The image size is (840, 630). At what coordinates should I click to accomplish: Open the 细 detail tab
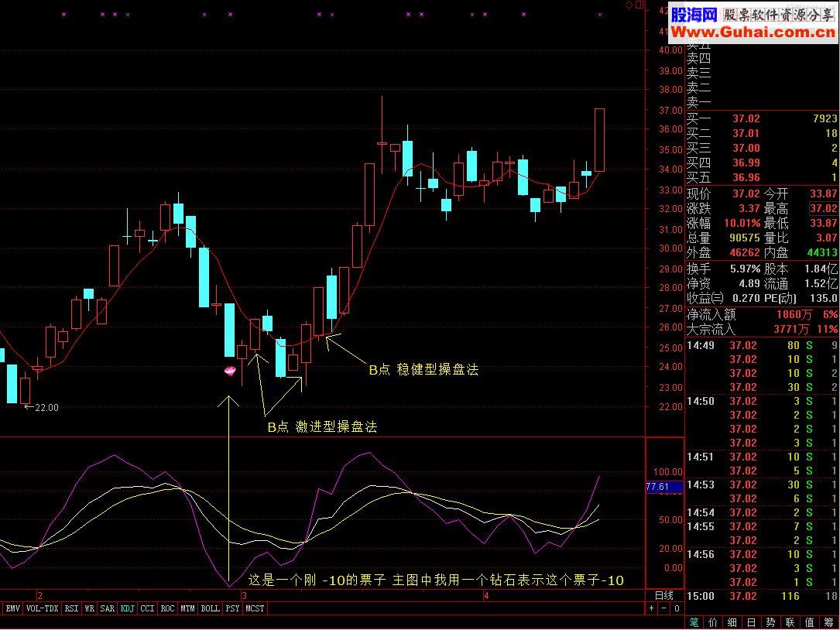(x=732, y=622)
